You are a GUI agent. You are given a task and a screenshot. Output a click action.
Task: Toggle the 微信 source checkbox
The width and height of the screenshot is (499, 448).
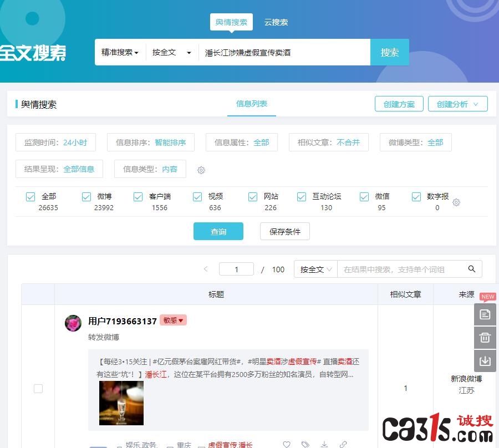coord(364,197)
